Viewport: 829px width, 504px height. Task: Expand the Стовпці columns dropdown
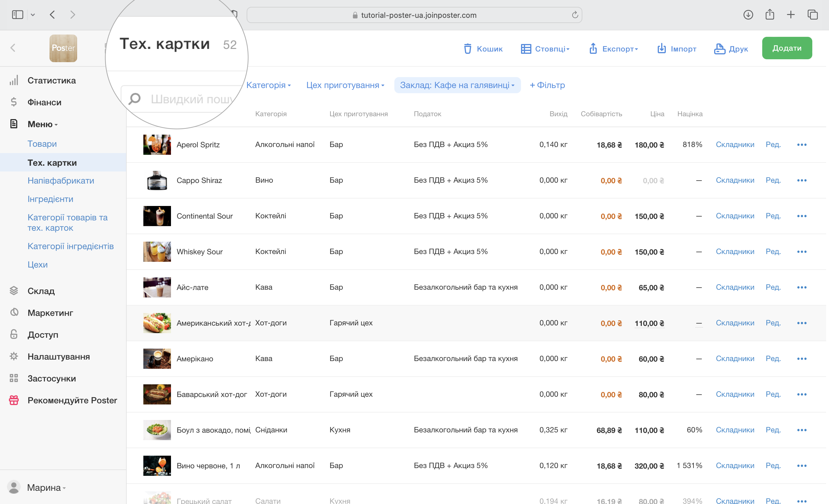pos(545,49)
